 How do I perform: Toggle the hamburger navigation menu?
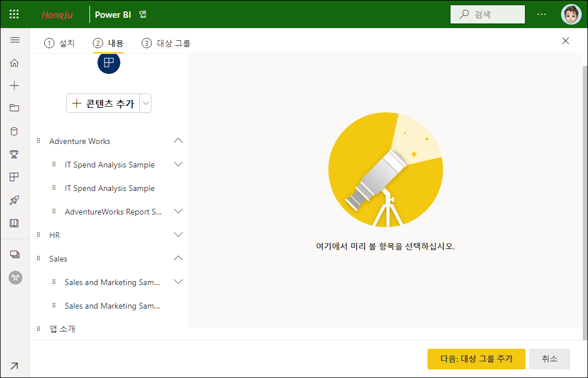(15, 40)
